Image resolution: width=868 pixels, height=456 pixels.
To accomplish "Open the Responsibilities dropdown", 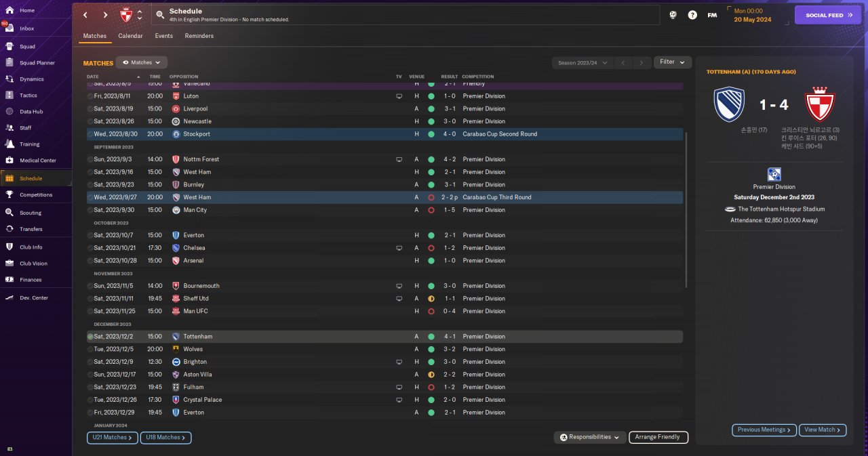I will 589,437.
